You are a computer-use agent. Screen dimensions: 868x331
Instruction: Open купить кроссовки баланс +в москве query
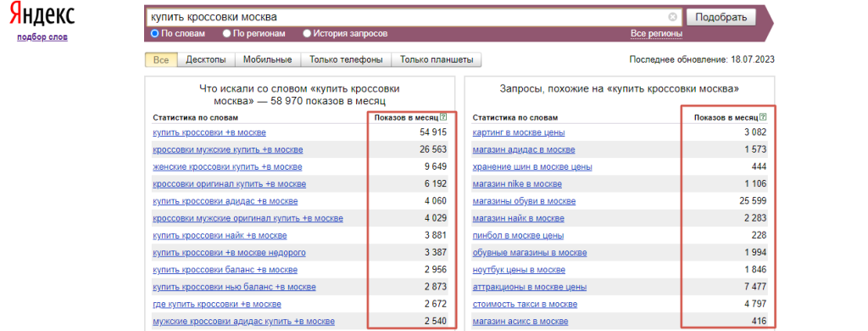[225, 270]
